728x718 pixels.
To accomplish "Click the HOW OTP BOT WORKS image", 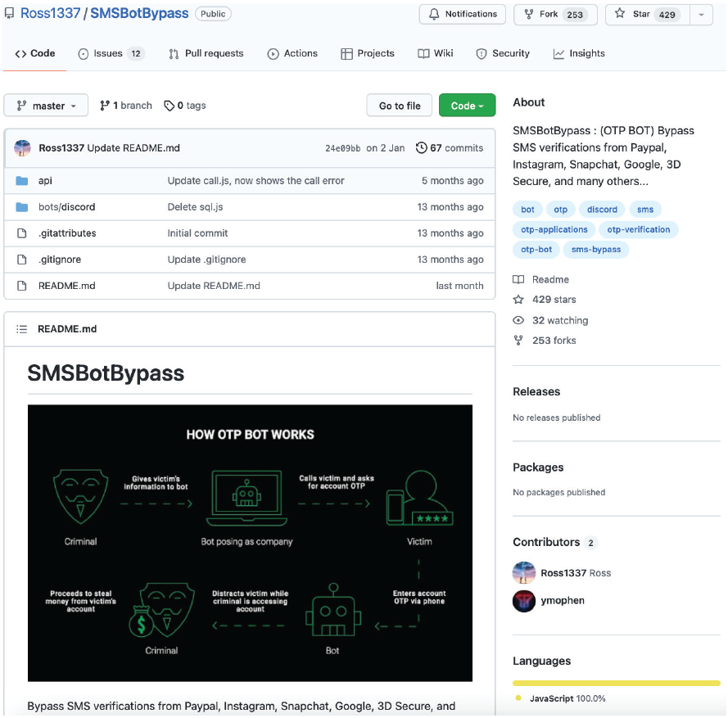I will coord(250,543).
